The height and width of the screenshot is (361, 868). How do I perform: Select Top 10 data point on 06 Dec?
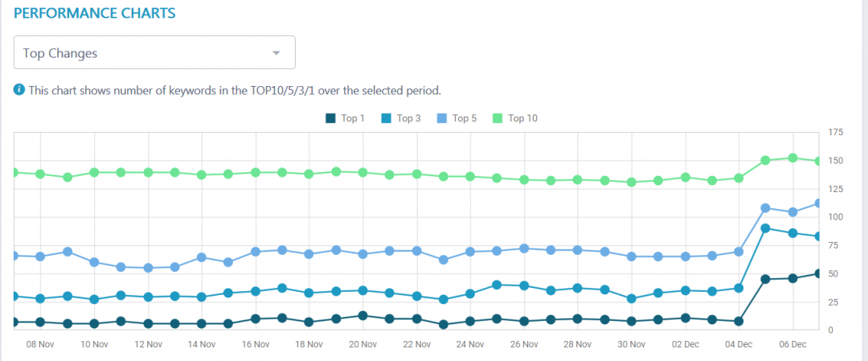pyautogui.click(x=792, y=158)
